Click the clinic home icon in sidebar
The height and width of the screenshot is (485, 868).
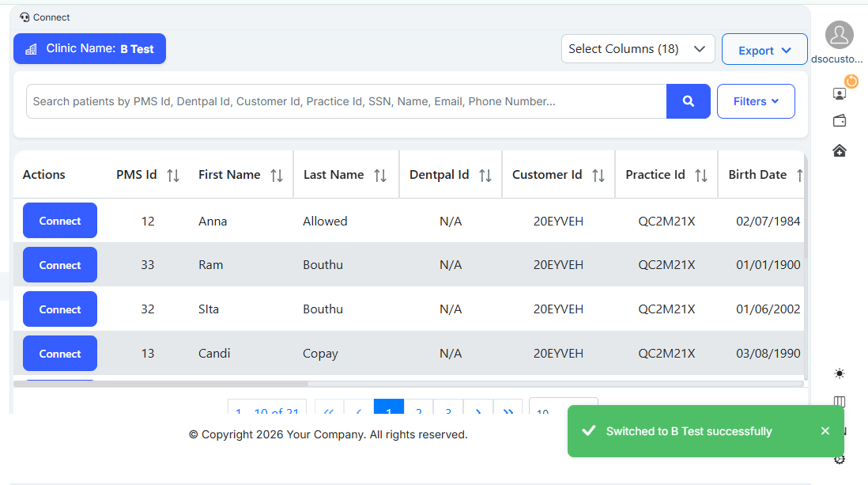[x=840, y=150]
